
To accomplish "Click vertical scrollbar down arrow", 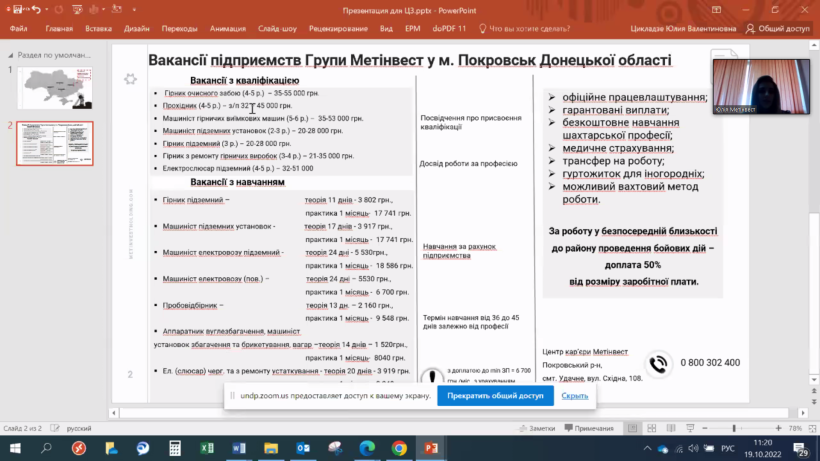I will pos(814,380).
